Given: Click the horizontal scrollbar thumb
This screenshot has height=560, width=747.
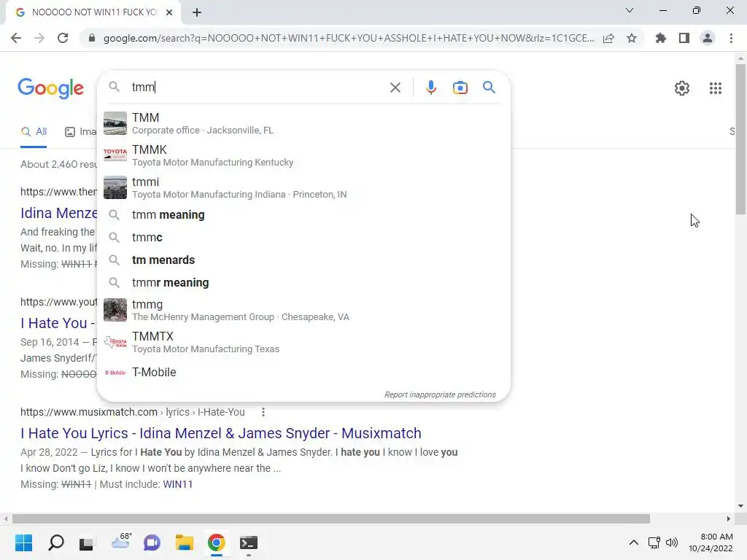Looking at the screenshot, I should [331, 518].
